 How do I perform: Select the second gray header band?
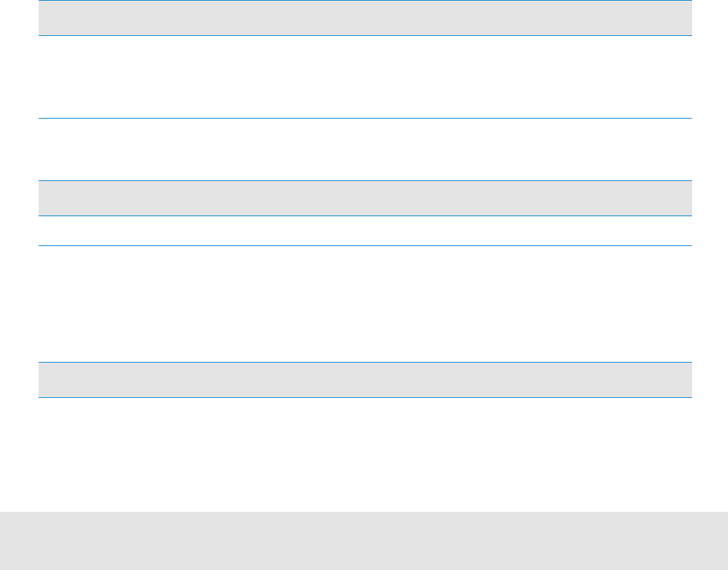(365, 199)
